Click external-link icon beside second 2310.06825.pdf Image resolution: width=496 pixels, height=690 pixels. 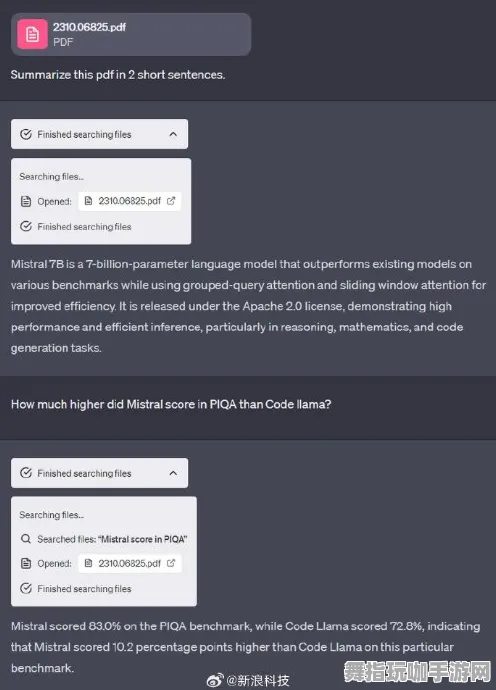(171, 563)
